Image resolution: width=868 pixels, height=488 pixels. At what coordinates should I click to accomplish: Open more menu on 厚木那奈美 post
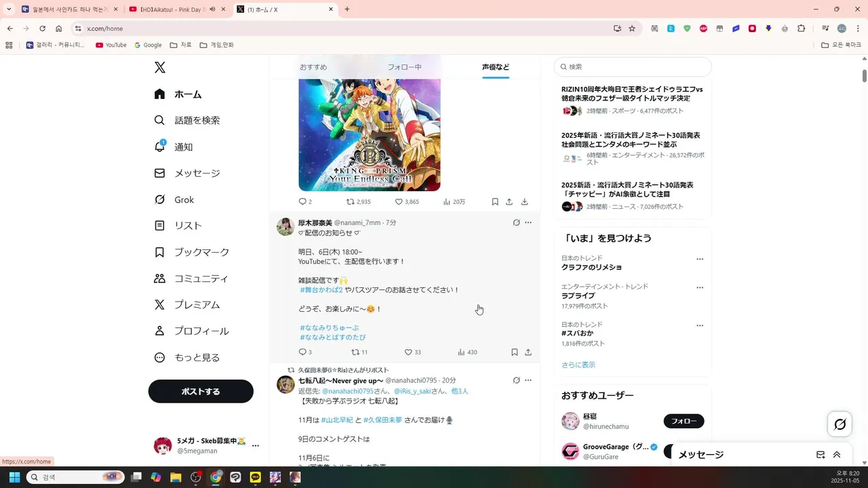pos(528,222)
